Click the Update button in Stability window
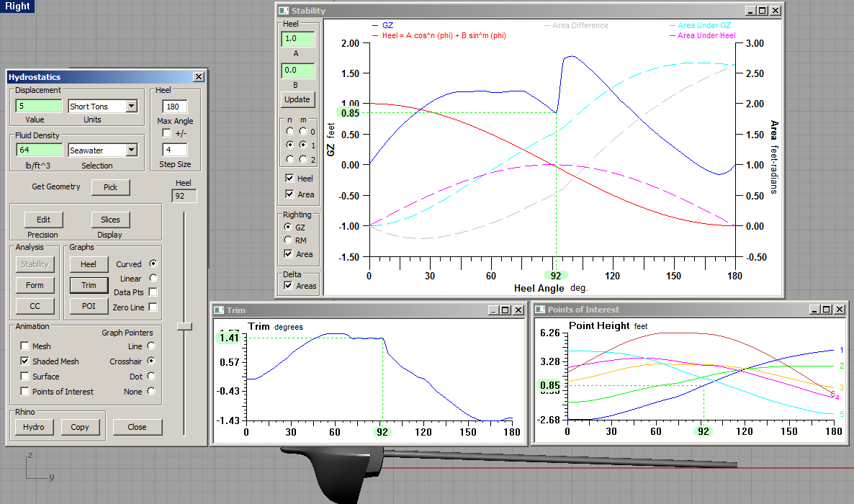Viewport: 854px width, 504px height. [297, 99]
